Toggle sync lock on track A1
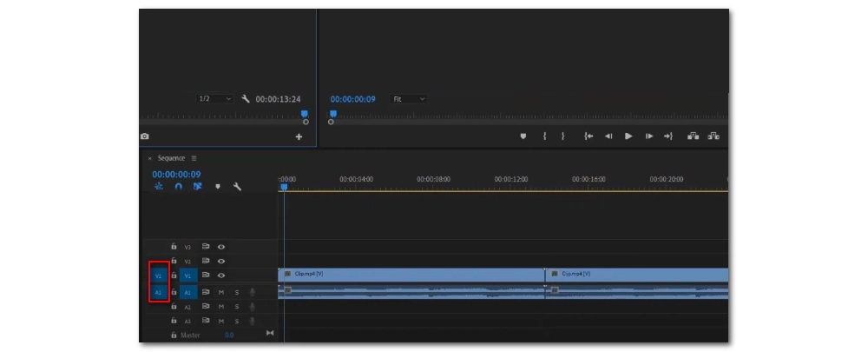Image resolution: width=868 pixels, height=352 pixels. [205, 291]
